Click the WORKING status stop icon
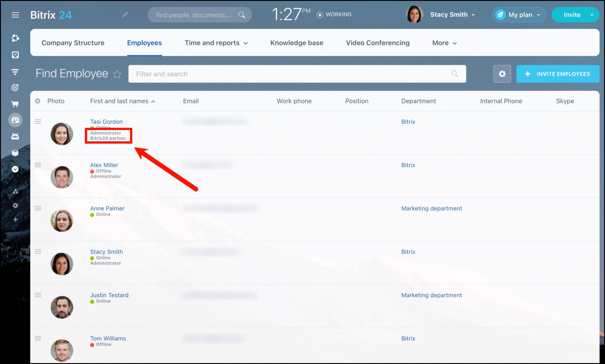 (320, 15)
